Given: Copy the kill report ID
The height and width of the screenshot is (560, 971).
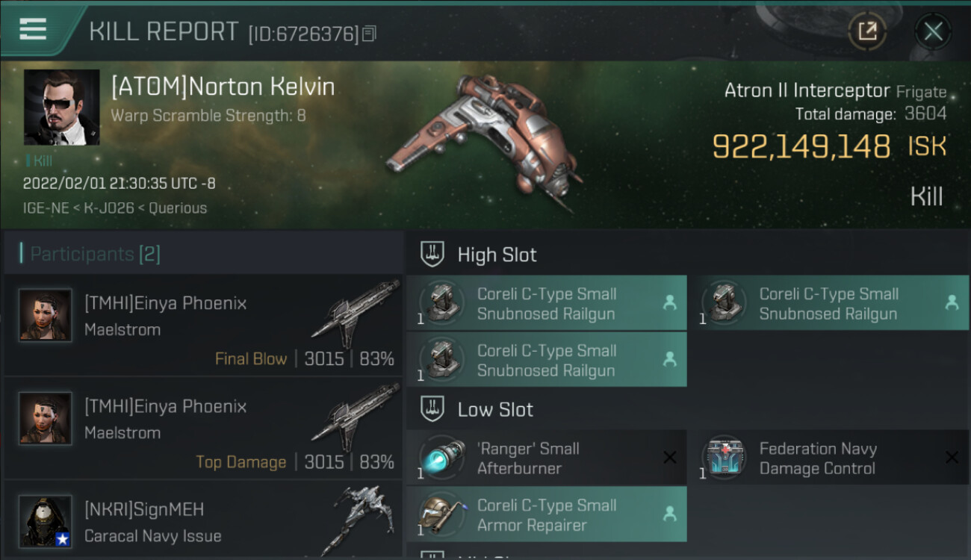Looking at the screenshot, I should [369, 34].
